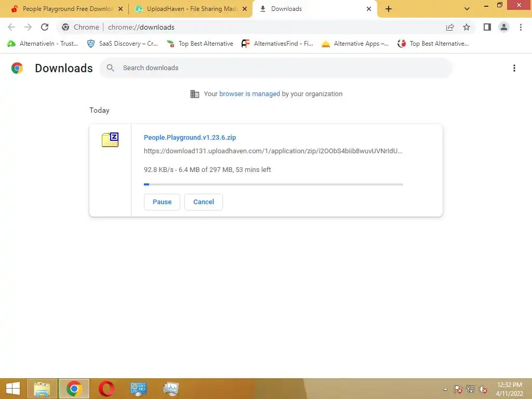Expand the tab search dropdown arrow
This screenshot has width=532, height=399.
coord(467,9)
